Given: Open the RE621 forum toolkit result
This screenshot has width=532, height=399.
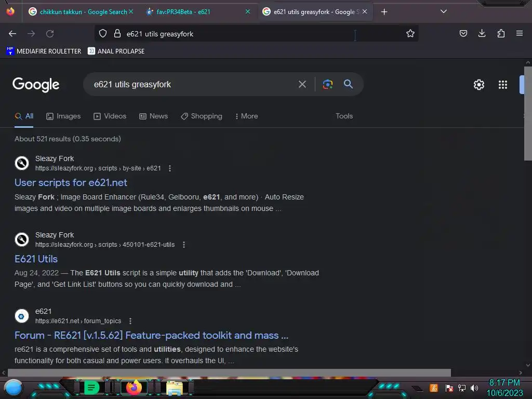Looking at the screenshot, I should [x=151, y=335].
